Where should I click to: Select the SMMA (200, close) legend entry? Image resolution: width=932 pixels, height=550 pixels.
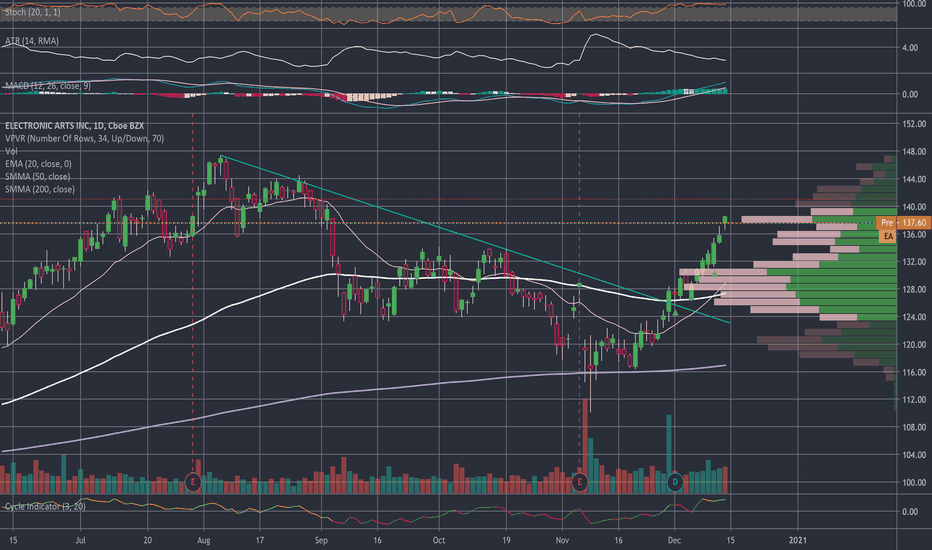click(x=40, y=189)
